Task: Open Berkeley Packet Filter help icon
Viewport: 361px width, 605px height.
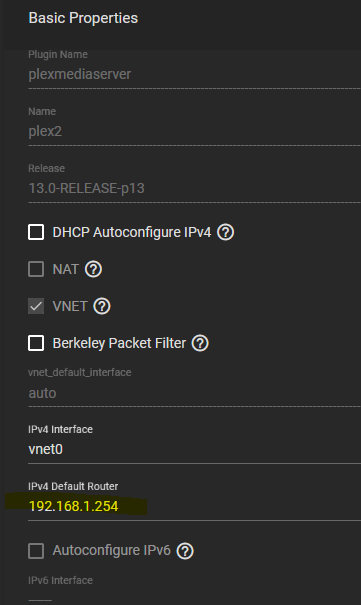Action: pyautogui.click(x=200, y=343)
